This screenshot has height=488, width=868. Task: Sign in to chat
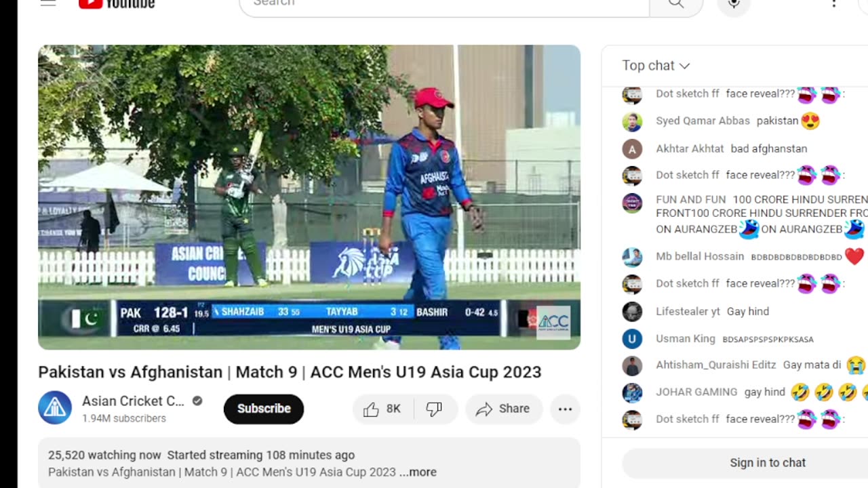click(768, 463)
